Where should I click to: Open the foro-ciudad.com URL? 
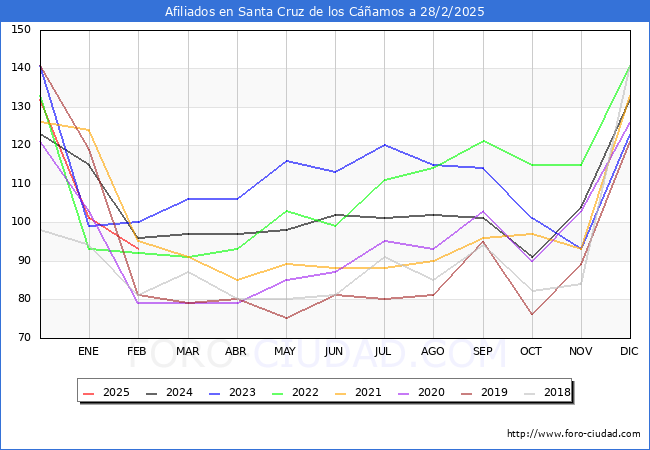tap(574, 434)
